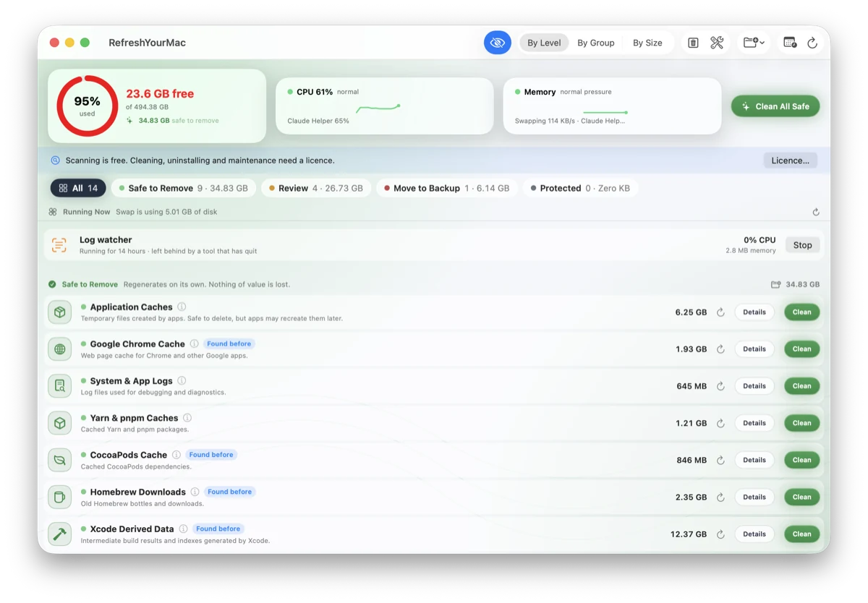Toggle the blue eye visibility button
The height and width of the screenshot is (603, 868).
[497, 43]
